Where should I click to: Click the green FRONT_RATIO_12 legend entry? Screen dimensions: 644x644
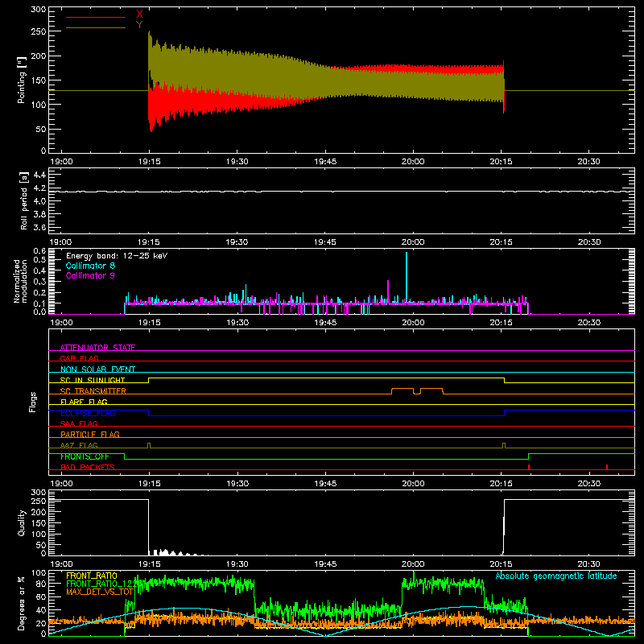[101, 584]
